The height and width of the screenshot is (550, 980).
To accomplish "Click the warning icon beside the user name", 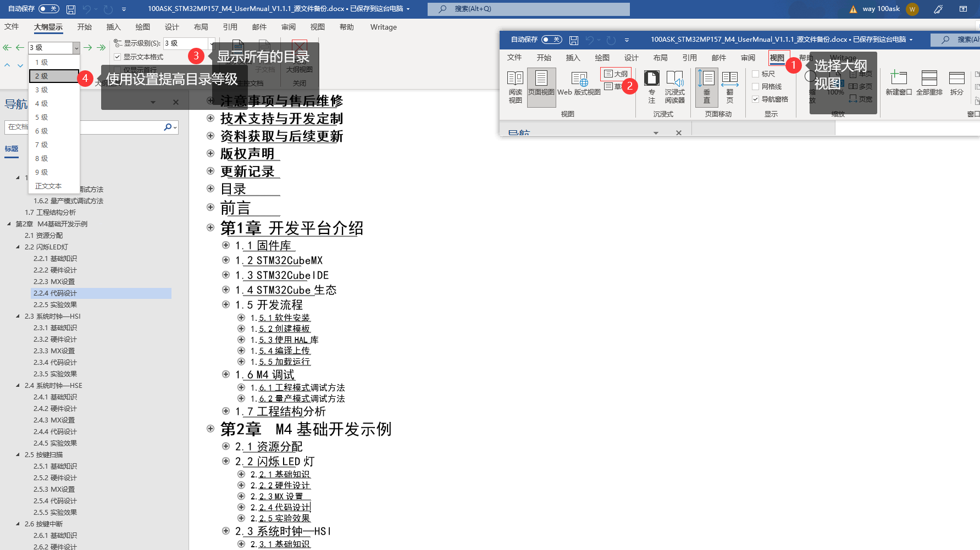I will click(x=853, y=9).
